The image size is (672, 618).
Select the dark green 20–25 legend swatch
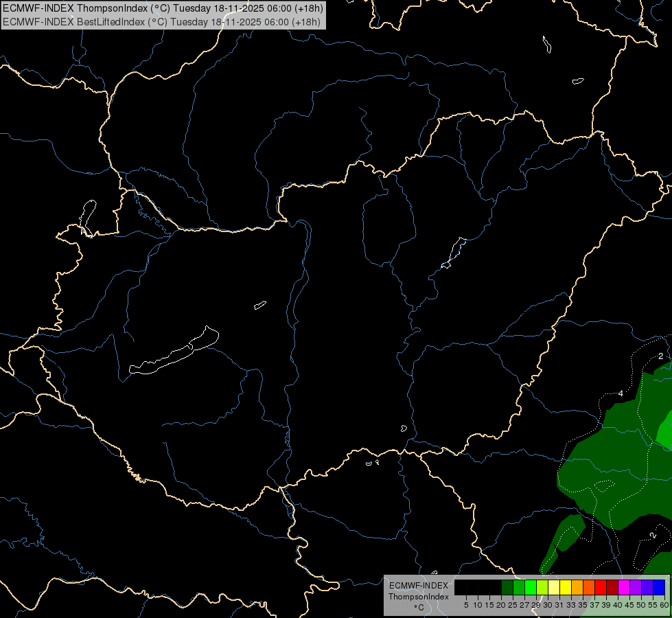[507, 588]
